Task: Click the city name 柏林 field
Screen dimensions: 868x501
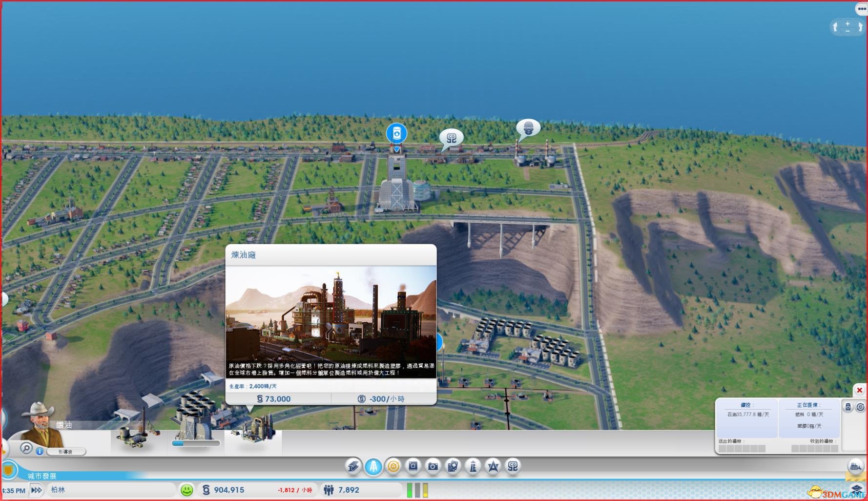Action: point(111,490)
